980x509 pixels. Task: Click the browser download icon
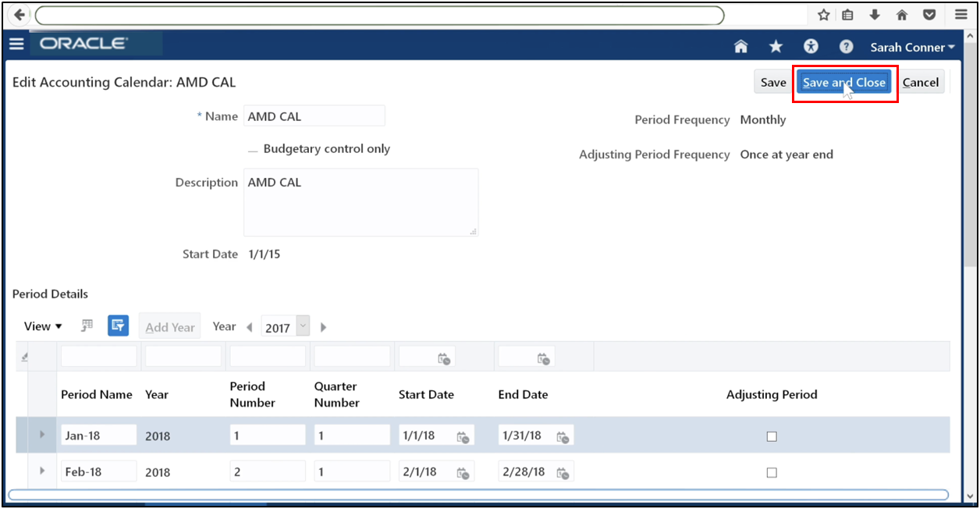874,14
